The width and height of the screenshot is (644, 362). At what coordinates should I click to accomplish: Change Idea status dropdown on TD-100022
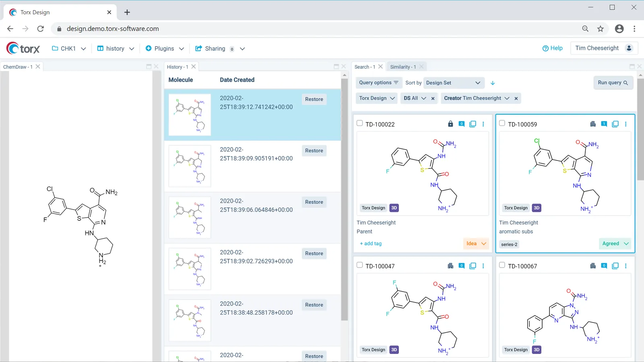pyautogui.click(x=476, y=243)
